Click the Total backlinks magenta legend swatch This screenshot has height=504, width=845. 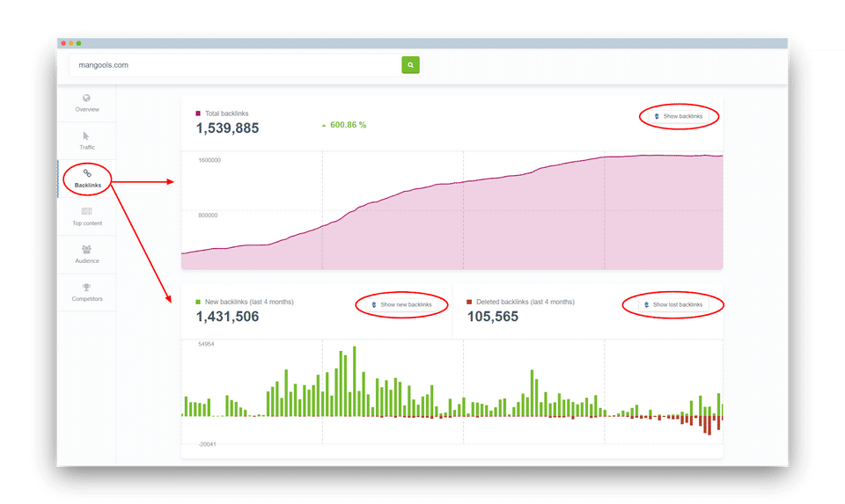click(198, 113)
